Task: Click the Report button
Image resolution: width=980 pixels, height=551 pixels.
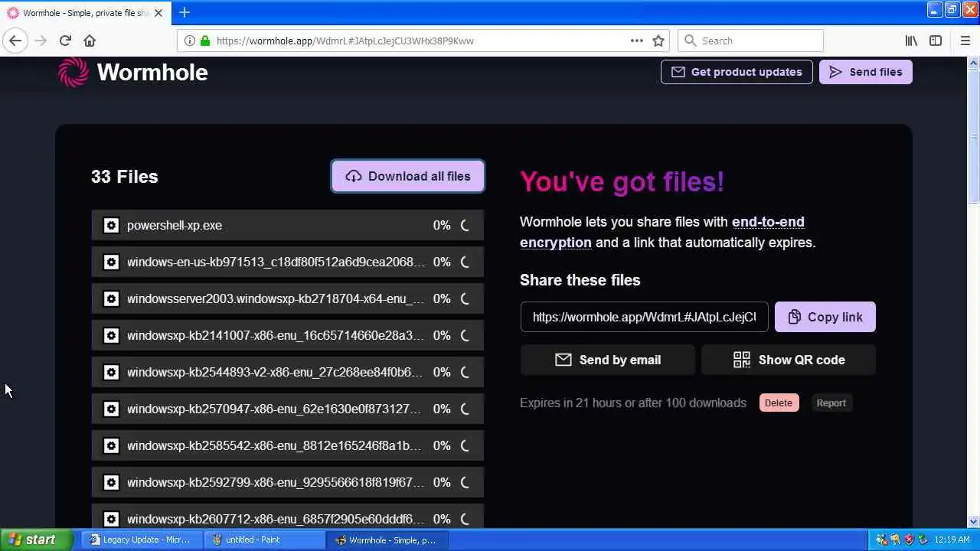Action: click(831, 403)
